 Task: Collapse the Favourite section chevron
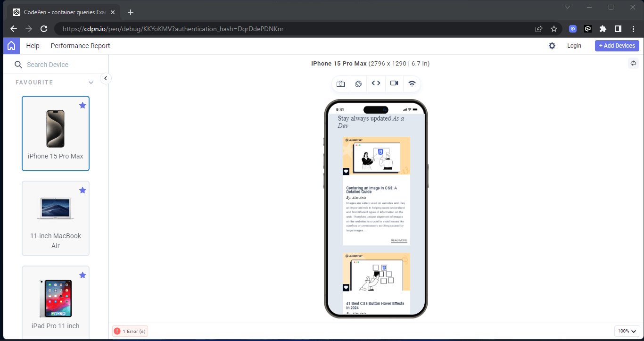tap(91, 83)
